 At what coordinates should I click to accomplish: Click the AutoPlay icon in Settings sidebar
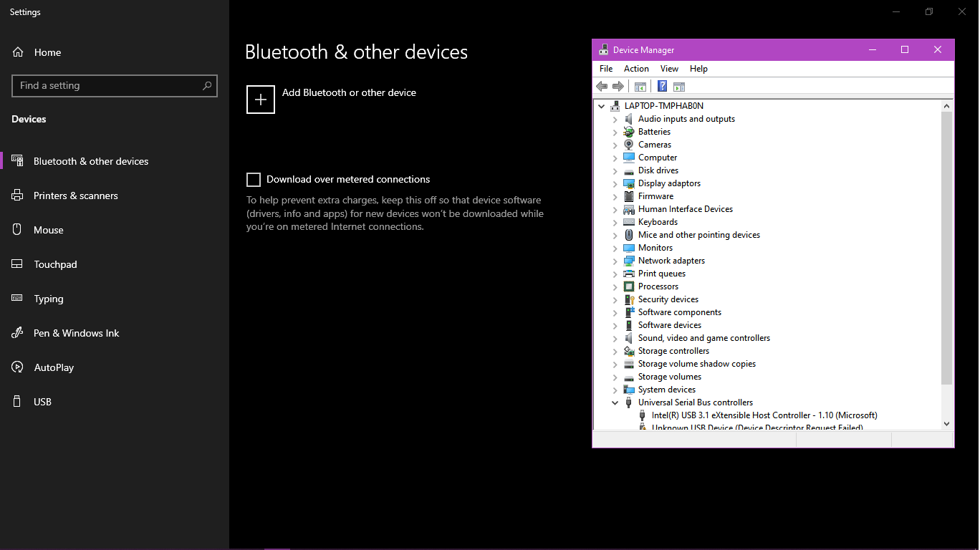pyautogui.click(x=16, y=367)
